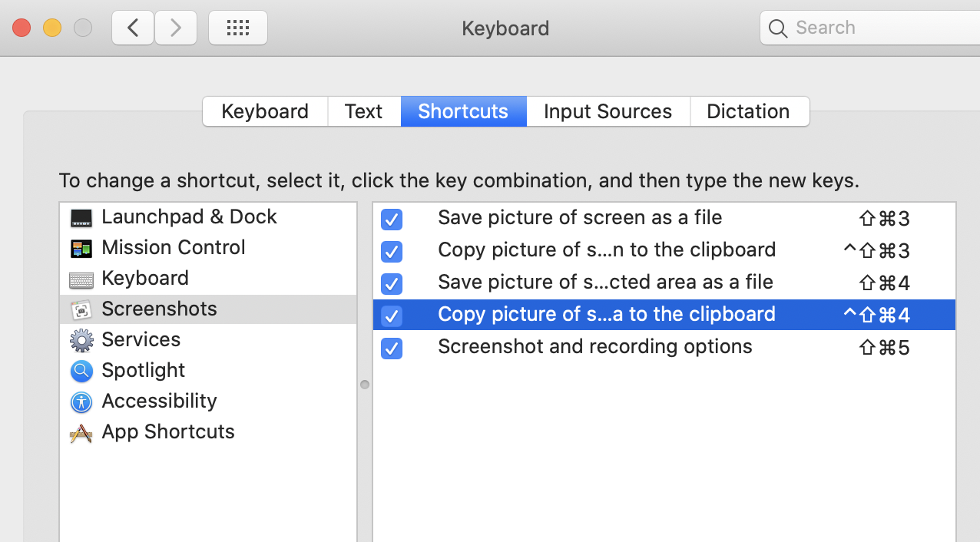Go back with the left arrow button
Screen dimensions: 980x542
133,28
